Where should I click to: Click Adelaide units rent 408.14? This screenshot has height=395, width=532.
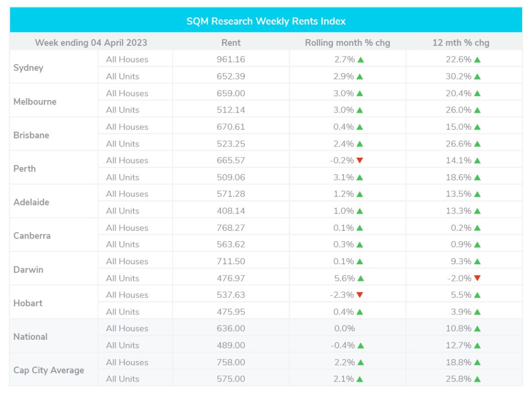pyautogui.click(x=231, y=211)
